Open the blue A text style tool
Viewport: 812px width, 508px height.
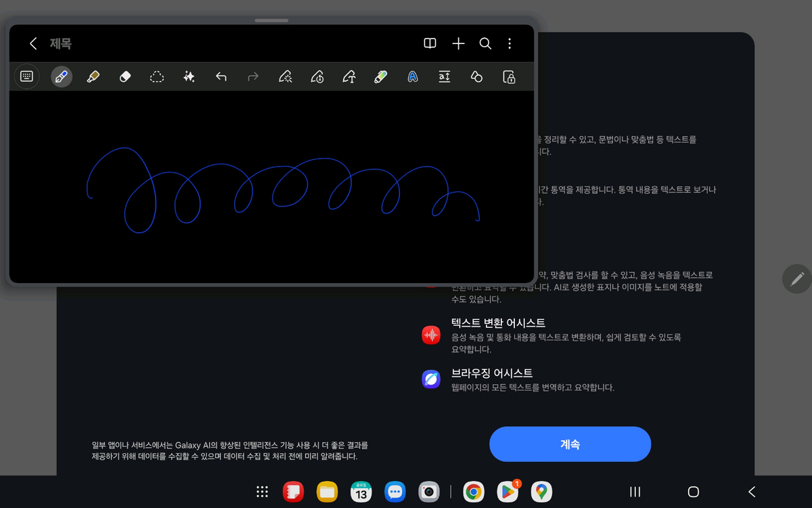(x=412, y=77)
